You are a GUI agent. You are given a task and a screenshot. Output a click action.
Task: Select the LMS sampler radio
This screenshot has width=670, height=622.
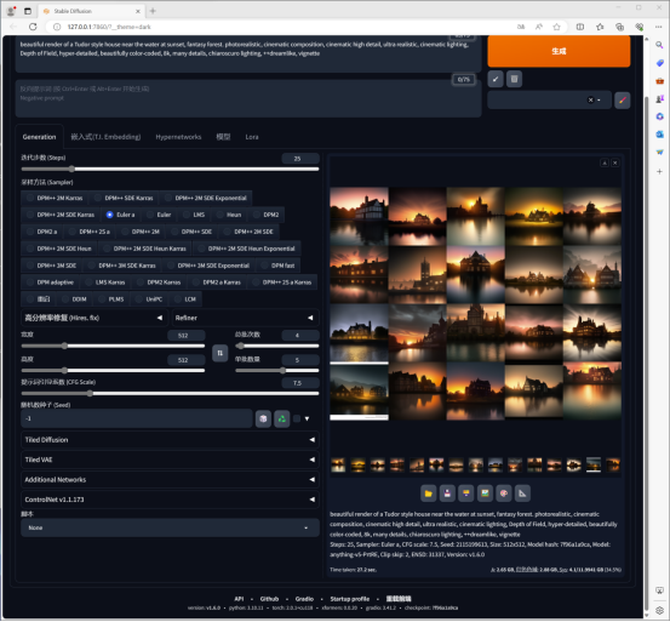(194, 214)
